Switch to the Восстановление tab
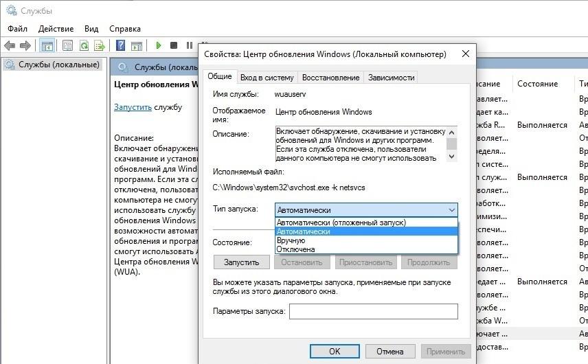This screenshot has height=364, width=588. click(331, 77)
